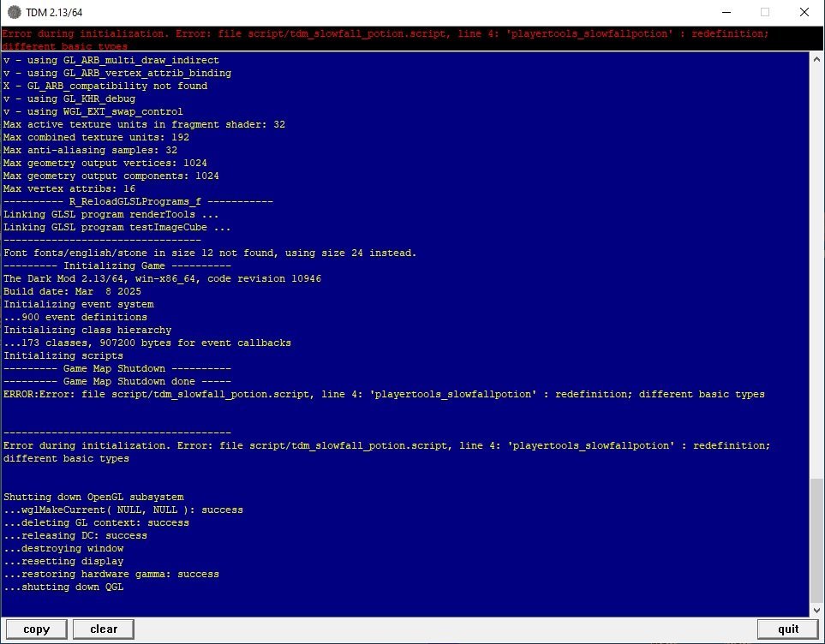This screenshot has height=644, width=825.
Task: Click 'Max geometry output vertices: 1024'
Action: 105,163
